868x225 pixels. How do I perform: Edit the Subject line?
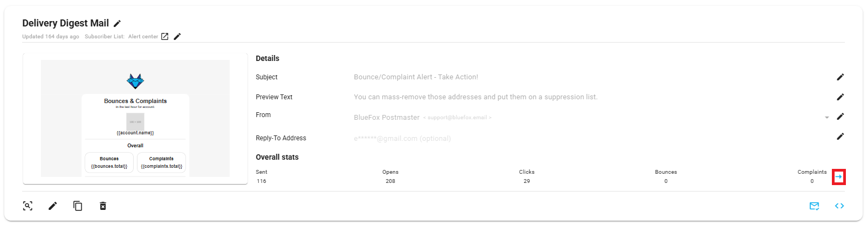[x=840, y=77]
